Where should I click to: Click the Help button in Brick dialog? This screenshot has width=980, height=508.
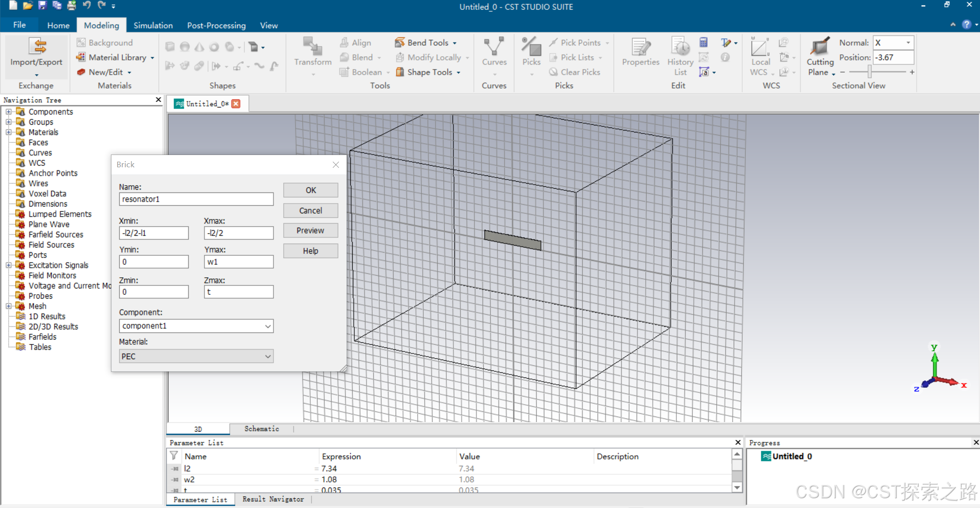[x=311, y=251]
